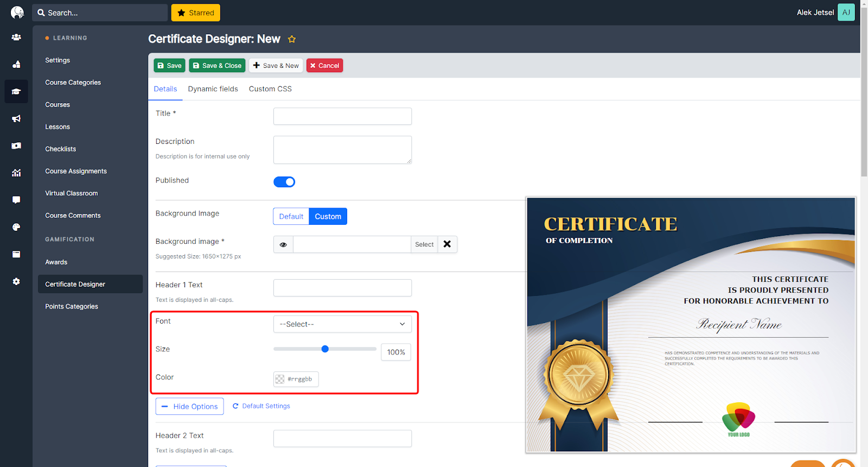Open Checklists menu item
The image size is (868, 467).
[61, 149]
